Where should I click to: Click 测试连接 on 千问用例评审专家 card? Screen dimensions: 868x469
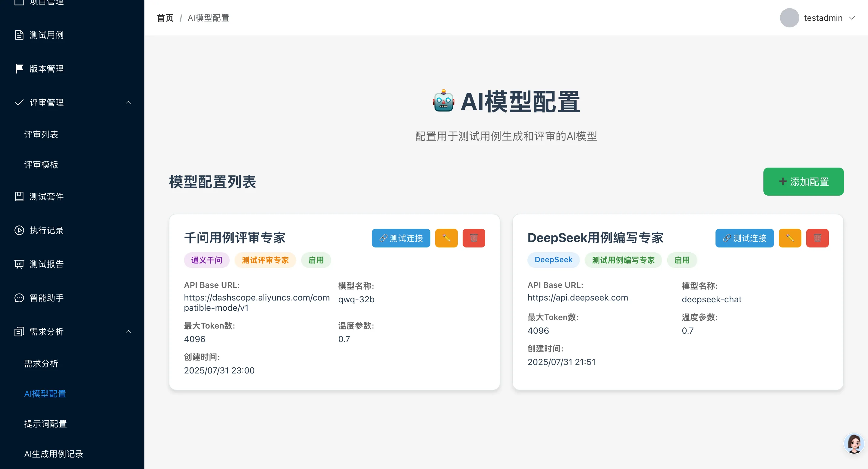click(x=401, y=238)
